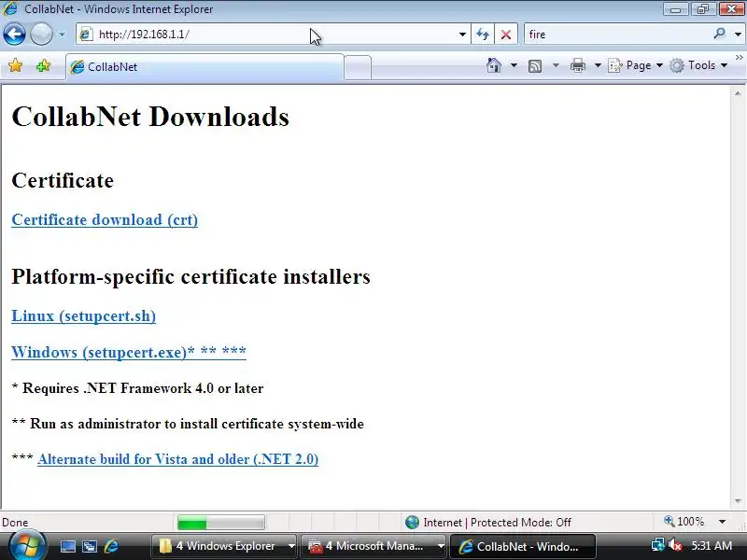
Task: Download the 'Linux (setupcert.sh)' installer link
Action: [84, 316]
